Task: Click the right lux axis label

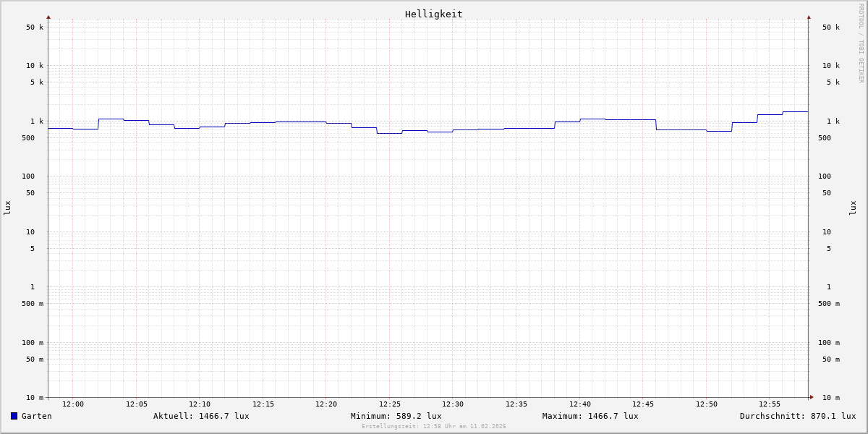Action: [x=853, y=208]
